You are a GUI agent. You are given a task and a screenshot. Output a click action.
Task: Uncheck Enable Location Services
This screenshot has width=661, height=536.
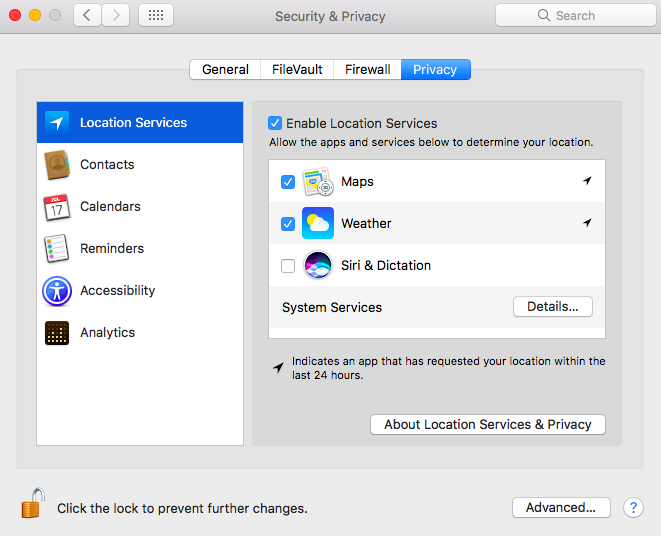point(275,123)
